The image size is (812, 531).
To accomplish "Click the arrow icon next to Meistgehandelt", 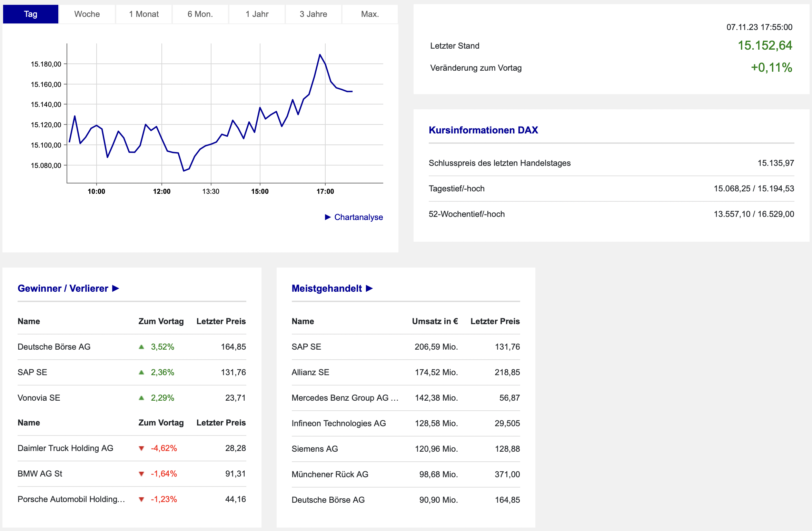I will coord(369,288).
